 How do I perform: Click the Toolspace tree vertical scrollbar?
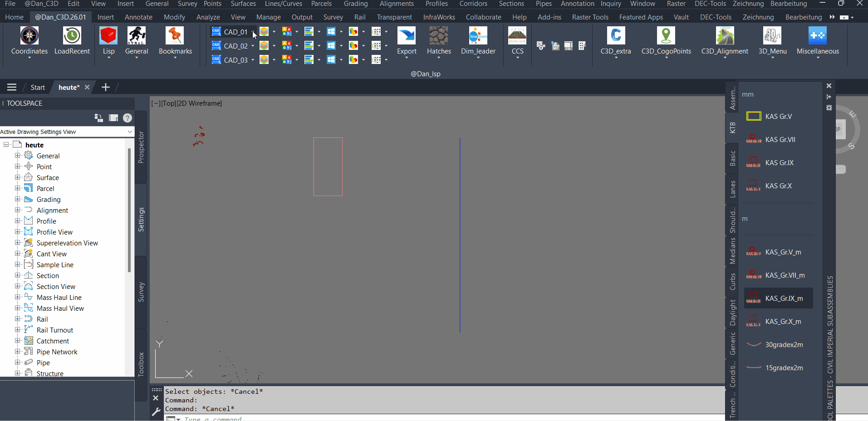tap(129, 211)
